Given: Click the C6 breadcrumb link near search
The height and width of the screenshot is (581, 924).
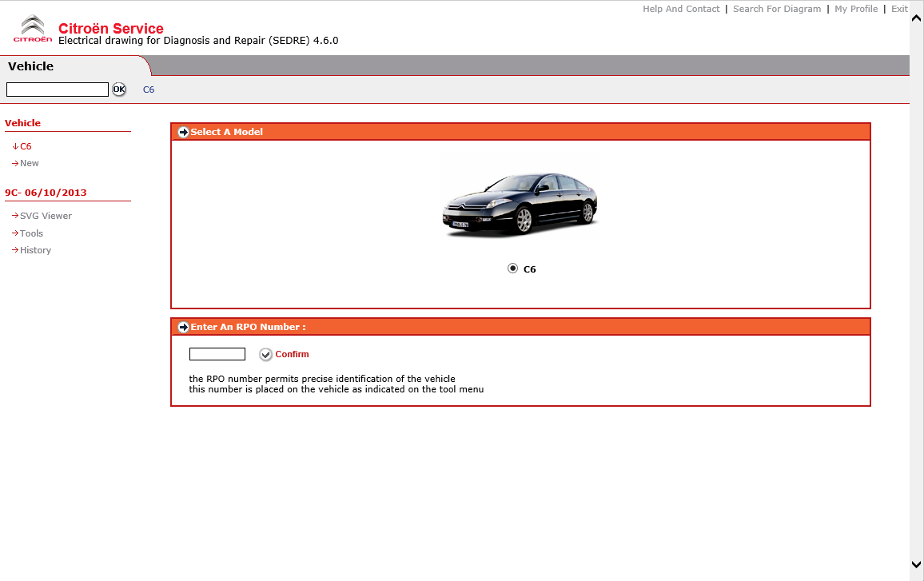Looking at the screenshot, I should tap(149, 90).
